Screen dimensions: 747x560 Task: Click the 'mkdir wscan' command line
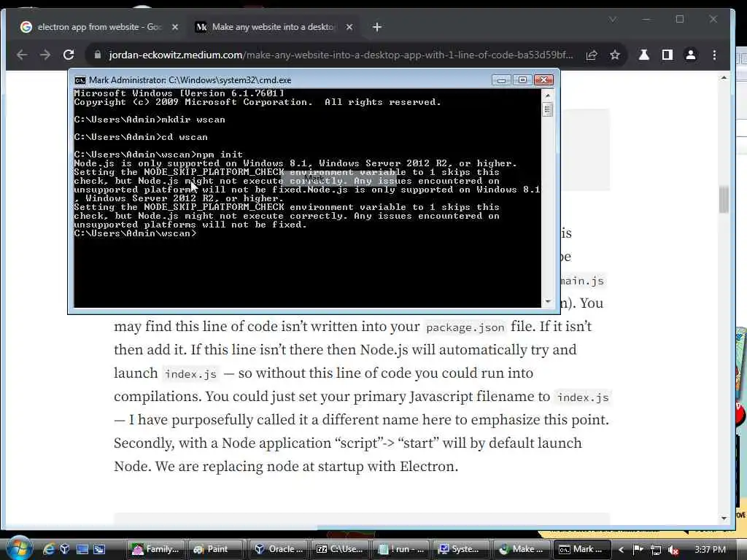[150, 120]
